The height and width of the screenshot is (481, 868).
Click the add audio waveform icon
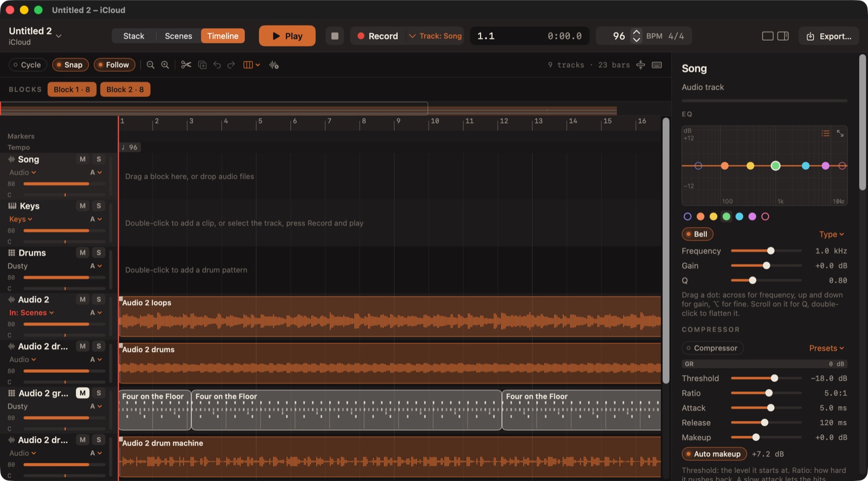274,65
